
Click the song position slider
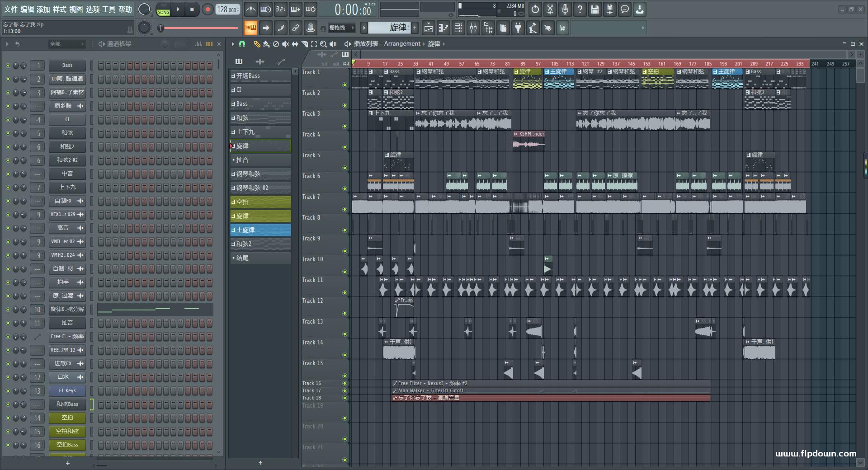click(x=199, y=28)
